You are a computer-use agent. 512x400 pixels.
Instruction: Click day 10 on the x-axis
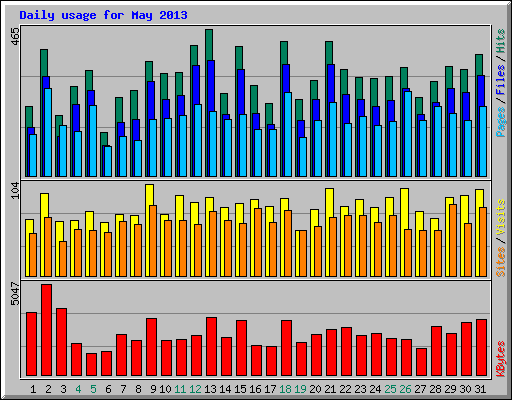point(165,389)
